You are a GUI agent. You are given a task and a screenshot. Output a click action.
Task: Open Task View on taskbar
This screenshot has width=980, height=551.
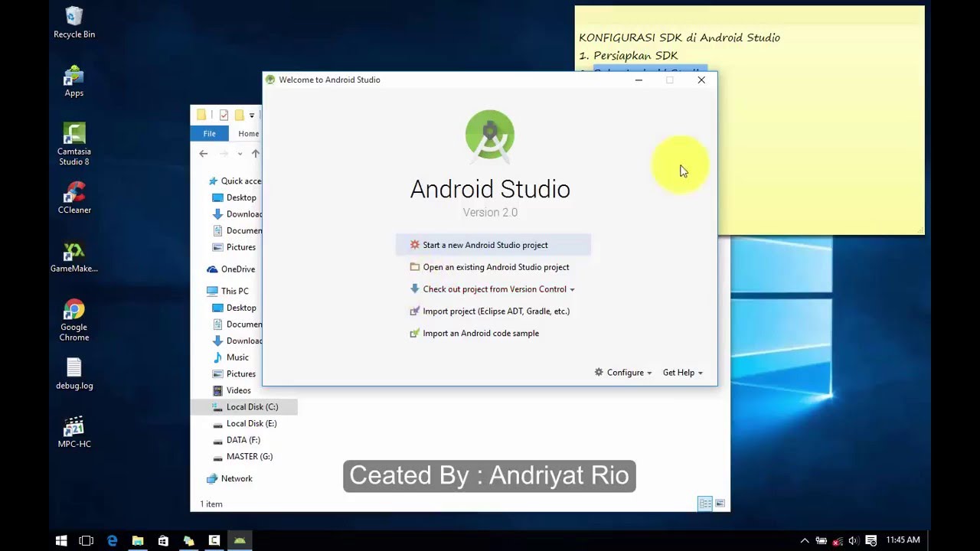click(87, 540)
